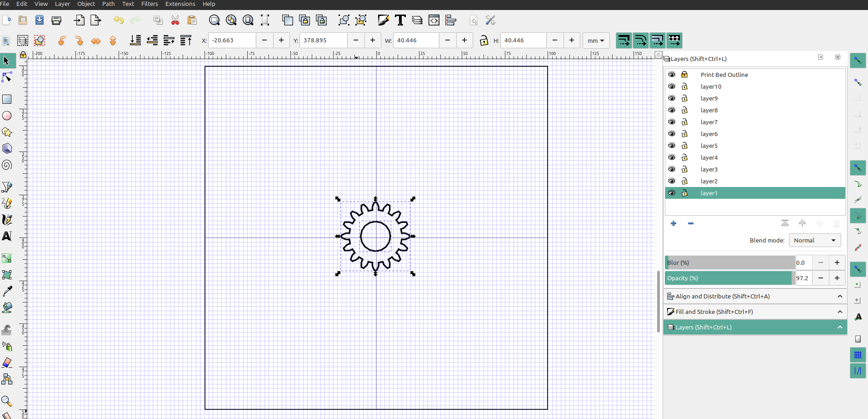Toggle the lock on layer1
Viewport: 868px width, 419px height.
tap(684, 193)
